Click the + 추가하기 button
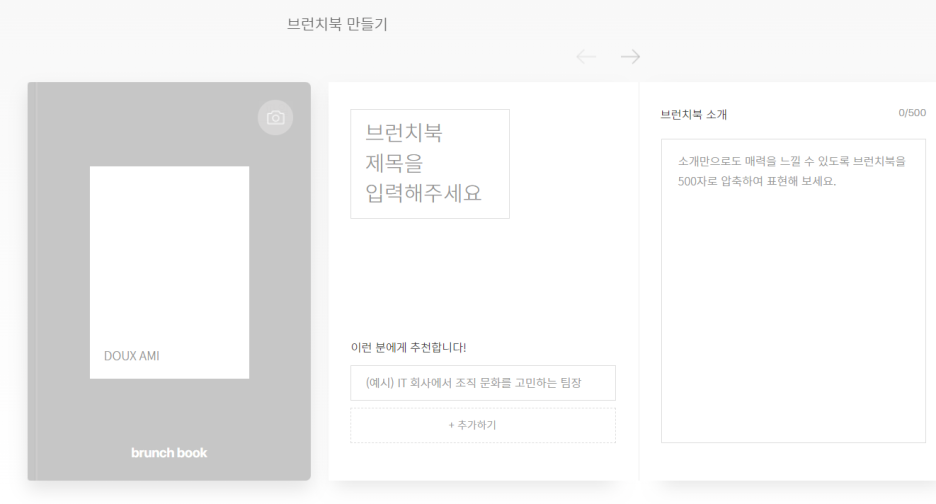The height and width of the screenshot is (504, 936). coord(483,425)
